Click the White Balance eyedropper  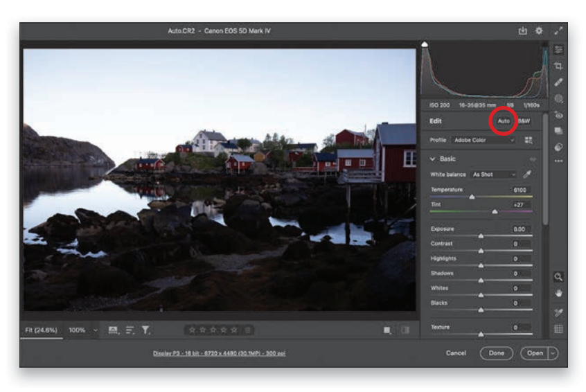(527, 175)
